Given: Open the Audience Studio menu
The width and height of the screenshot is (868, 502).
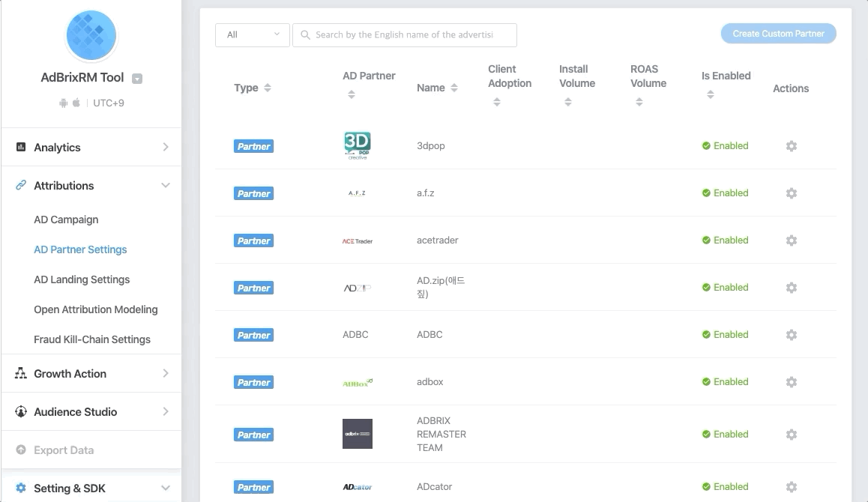Looking at the screenshot, I should 91,412.
